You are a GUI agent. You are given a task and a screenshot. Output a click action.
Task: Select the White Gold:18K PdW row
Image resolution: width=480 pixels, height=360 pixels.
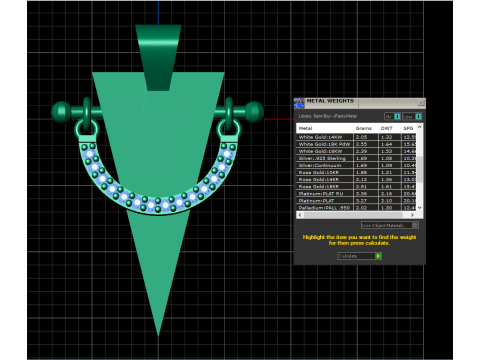[x=356, y=144]
